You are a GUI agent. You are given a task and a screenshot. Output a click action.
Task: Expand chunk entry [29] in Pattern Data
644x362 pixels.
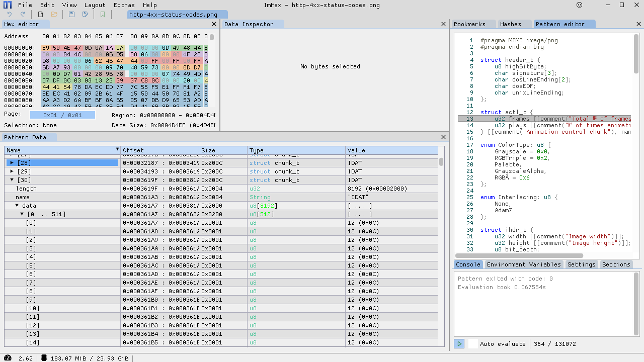(12, 171)
